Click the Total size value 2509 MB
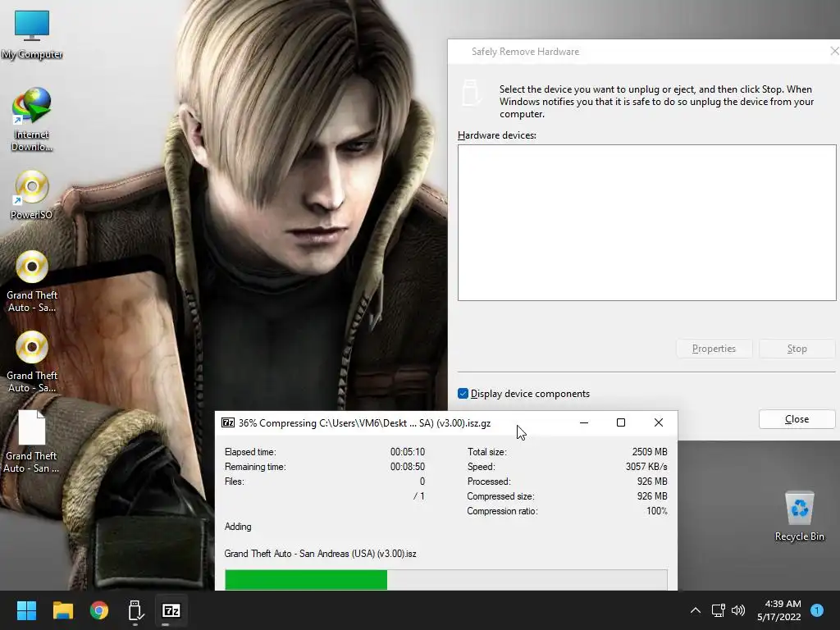The height and width of the screenshot is (630, 840). click(x=650, y=452)
